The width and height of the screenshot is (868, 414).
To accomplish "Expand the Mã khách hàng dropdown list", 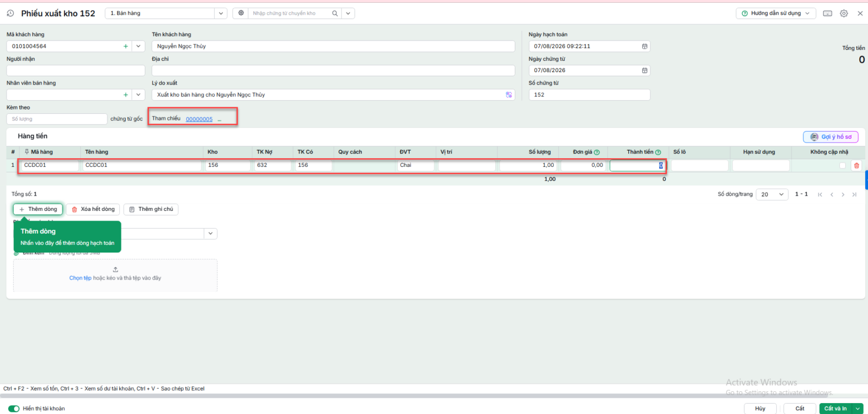I will coord(139,47).
